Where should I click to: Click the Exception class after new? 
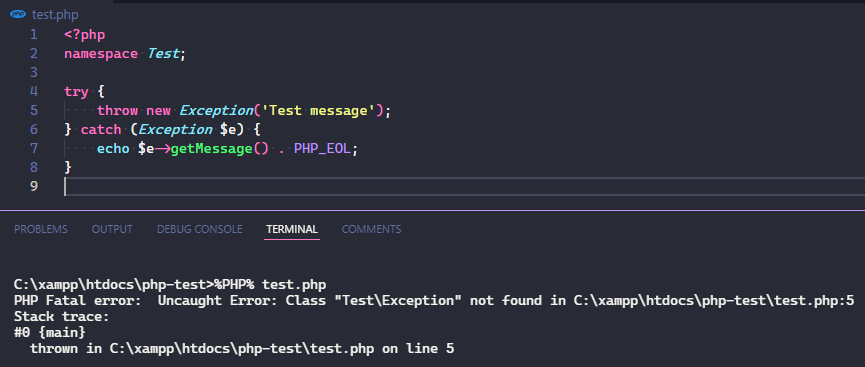click(216, 111)
